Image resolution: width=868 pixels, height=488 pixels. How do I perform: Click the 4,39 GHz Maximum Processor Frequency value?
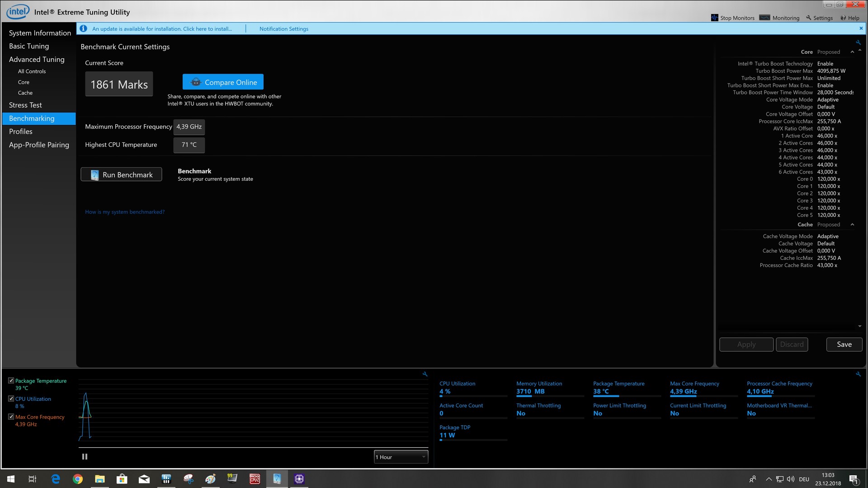[x=189, y=127]
